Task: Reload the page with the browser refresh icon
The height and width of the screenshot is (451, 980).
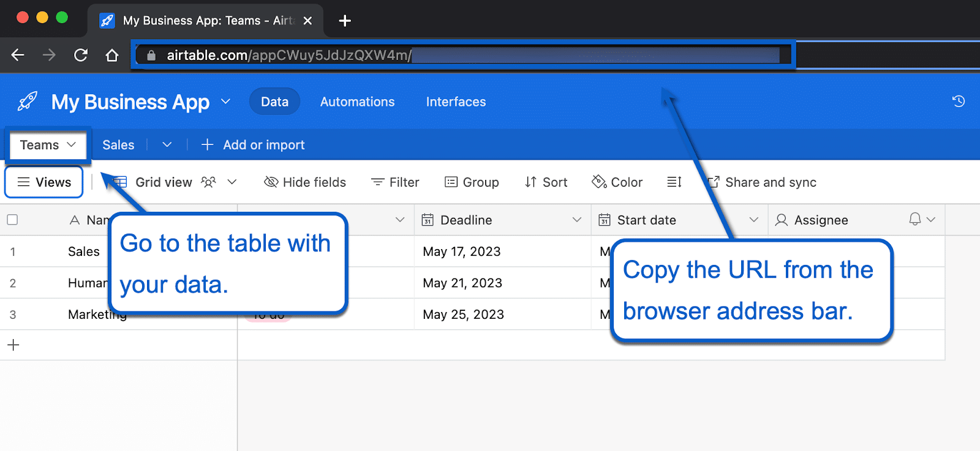Action: click(x=81, y=55)
